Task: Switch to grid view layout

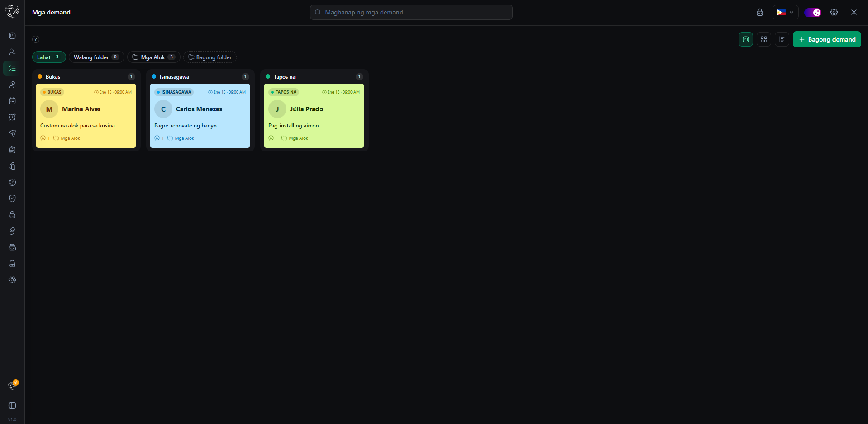Action: (764, 39)
